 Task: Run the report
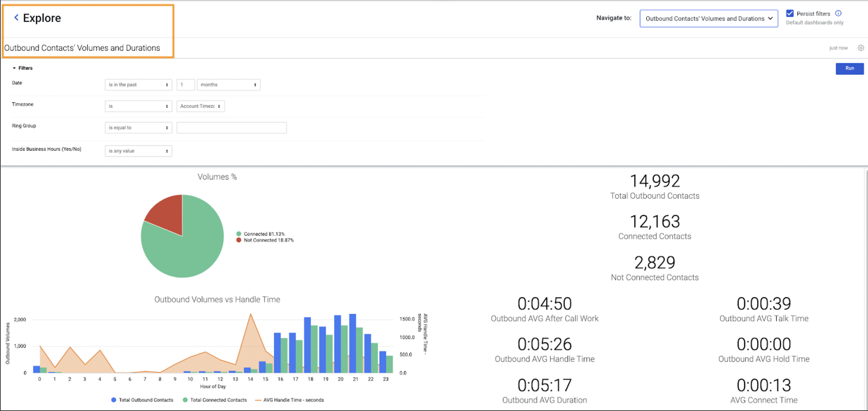[850, 68]
